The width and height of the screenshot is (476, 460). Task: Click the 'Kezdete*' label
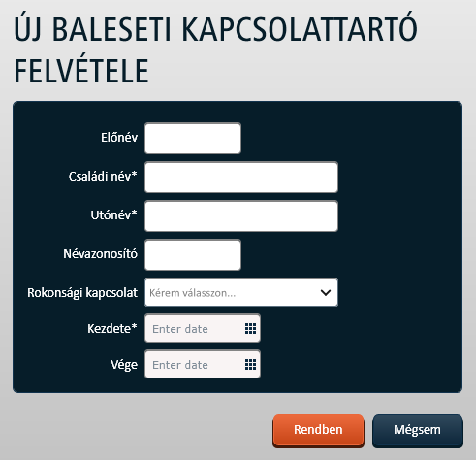(112, 329)
